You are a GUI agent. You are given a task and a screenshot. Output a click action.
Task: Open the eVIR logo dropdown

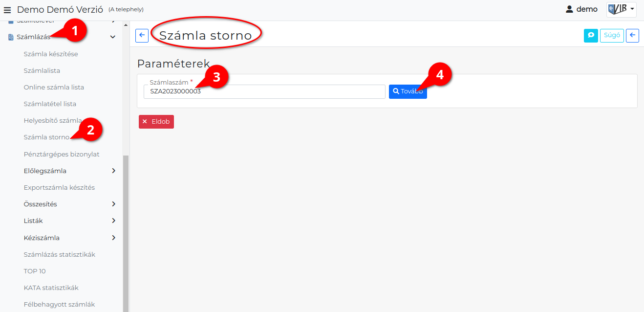pyautogui.click(x=622, y=9)
